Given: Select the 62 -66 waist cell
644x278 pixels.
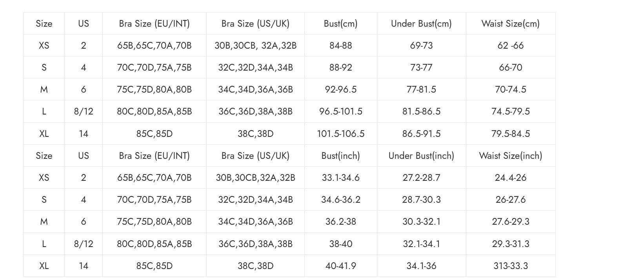Looking at the screenshot, I should click(510, 45).
